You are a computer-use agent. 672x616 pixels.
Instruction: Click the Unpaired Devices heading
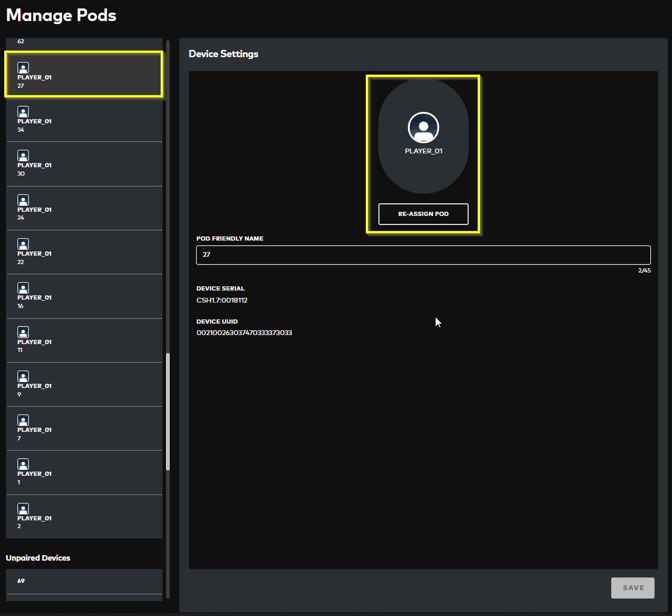[x=38, y=558]
